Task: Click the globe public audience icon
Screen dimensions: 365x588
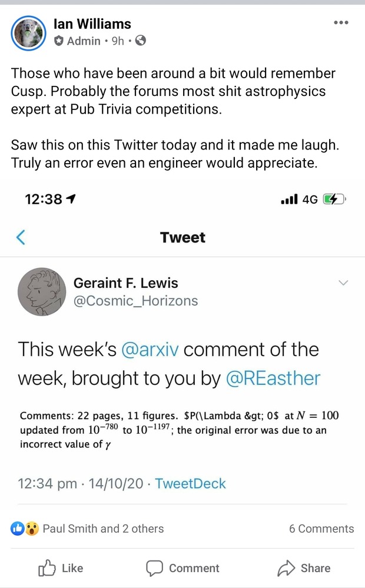Action: [140, 41]
